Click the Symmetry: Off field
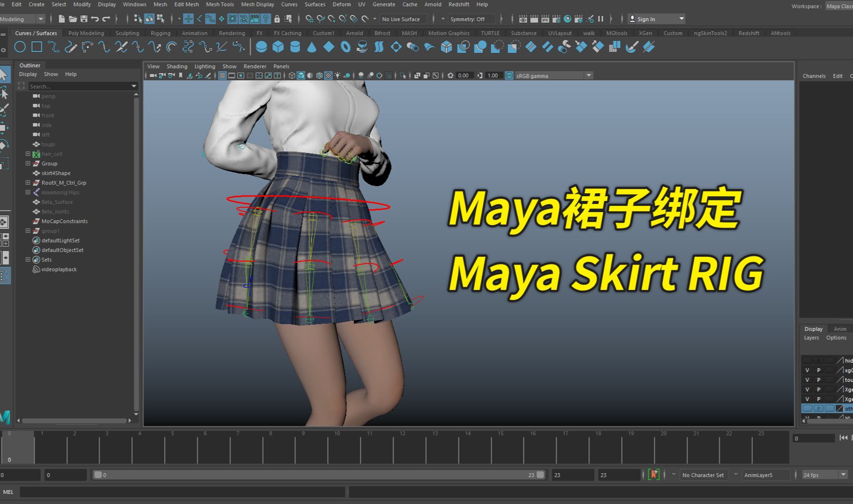 [471, 19]
